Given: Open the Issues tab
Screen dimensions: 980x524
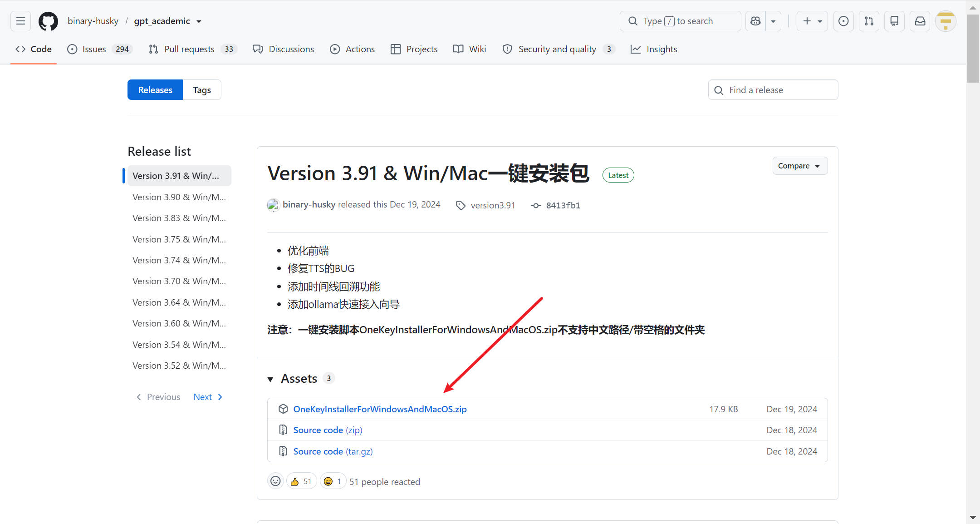Looking at the screenshot, I should [x=99, y=49].
